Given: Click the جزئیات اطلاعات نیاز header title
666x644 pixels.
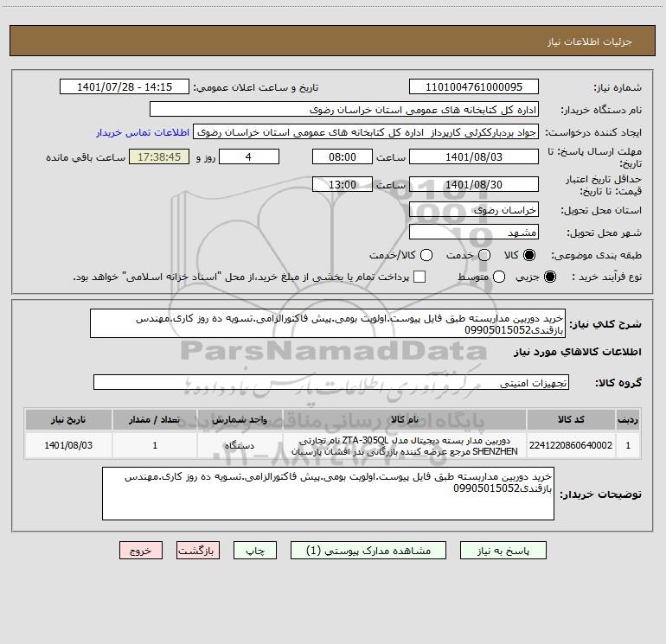Looking at the screenshot, I should pyautogui.click(x=590, y=41).
